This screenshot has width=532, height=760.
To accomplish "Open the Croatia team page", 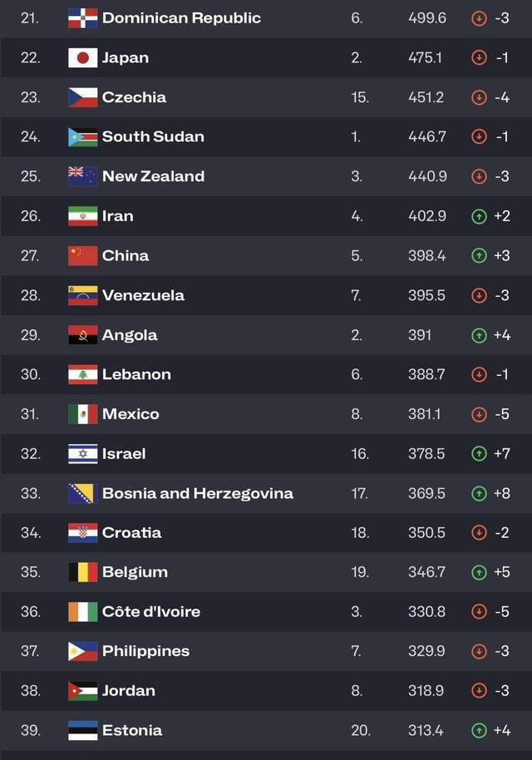I will (132, 533).
